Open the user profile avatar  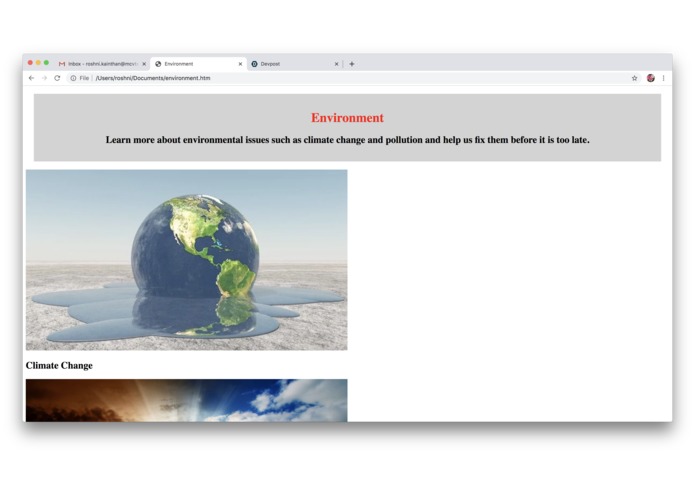tap(651, 78)
